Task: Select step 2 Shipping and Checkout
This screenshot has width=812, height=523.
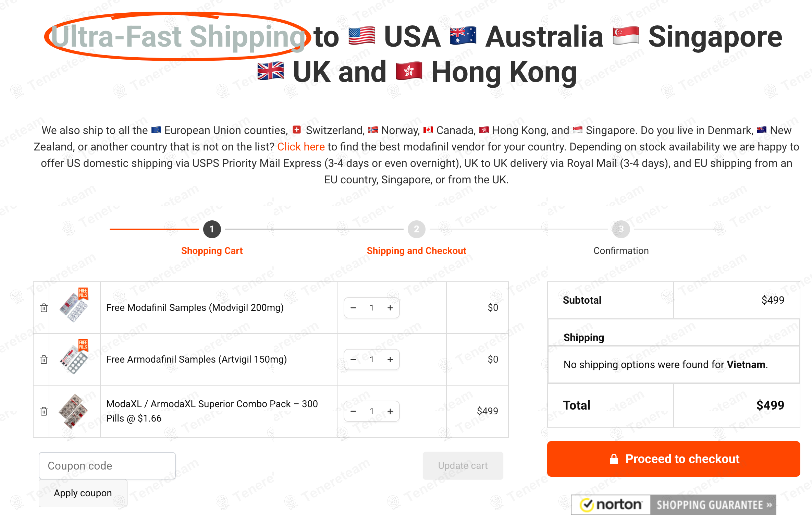Action: click(416, 229)
